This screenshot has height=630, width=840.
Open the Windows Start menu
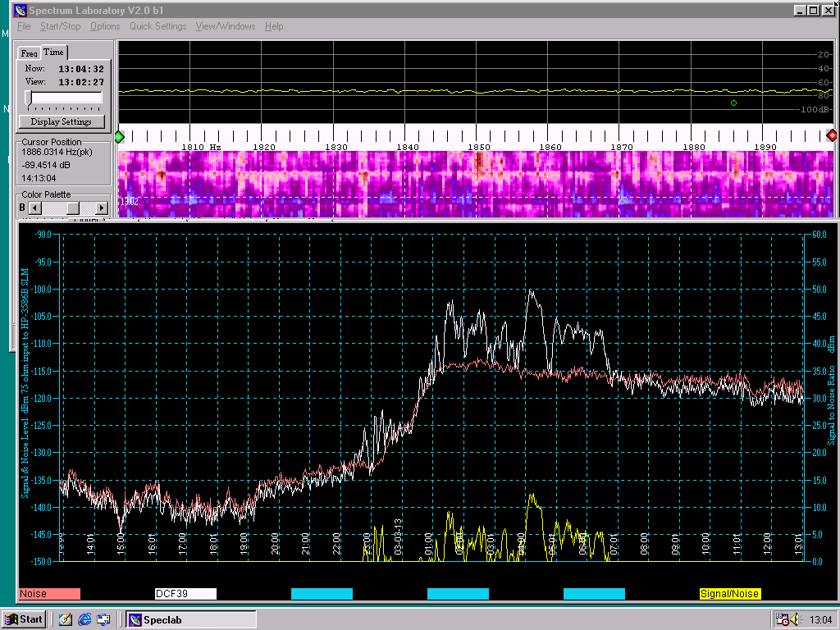[24, 619]
